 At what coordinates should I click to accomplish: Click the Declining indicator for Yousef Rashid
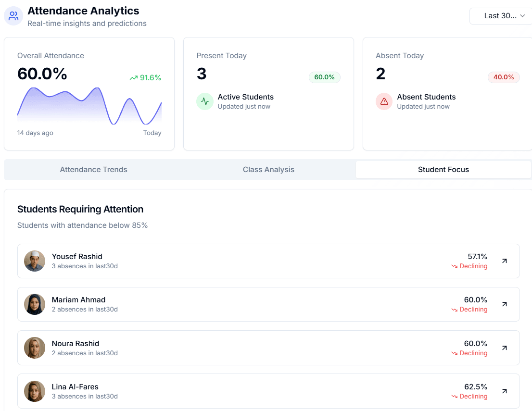(469, 266)
